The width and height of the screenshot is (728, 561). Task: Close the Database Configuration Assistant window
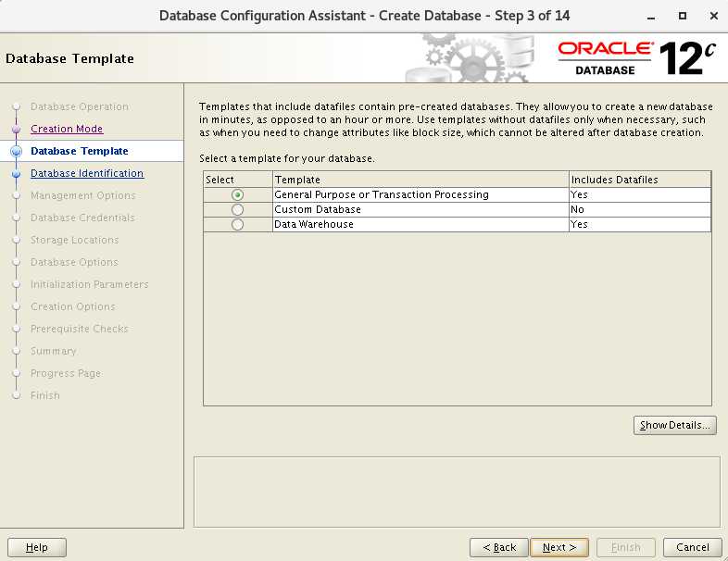click(714, 16)
